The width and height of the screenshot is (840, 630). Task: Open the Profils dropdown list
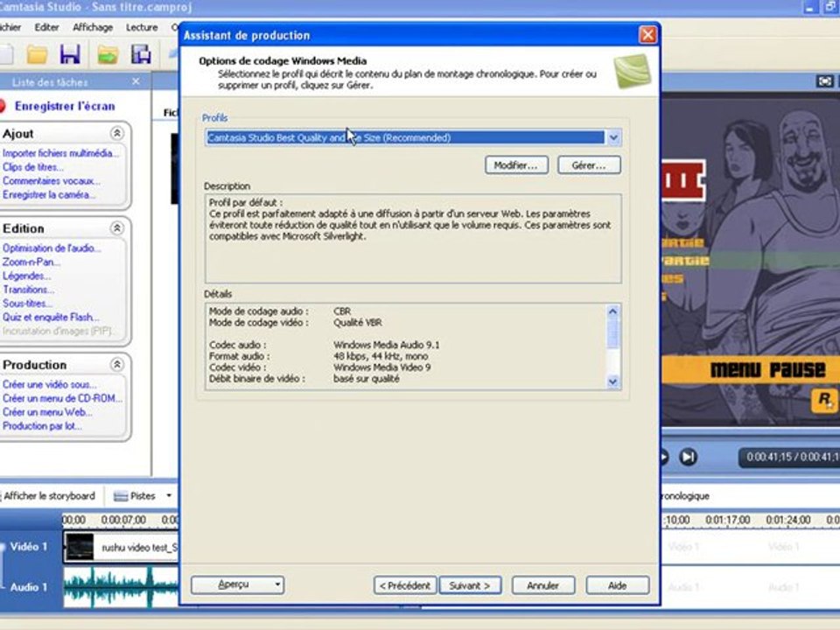point(613,137)
